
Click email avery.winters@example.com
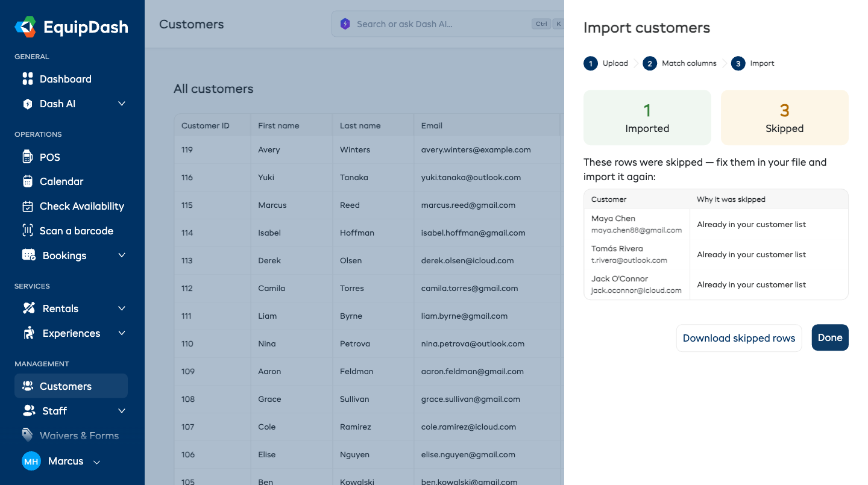point(476,149)
